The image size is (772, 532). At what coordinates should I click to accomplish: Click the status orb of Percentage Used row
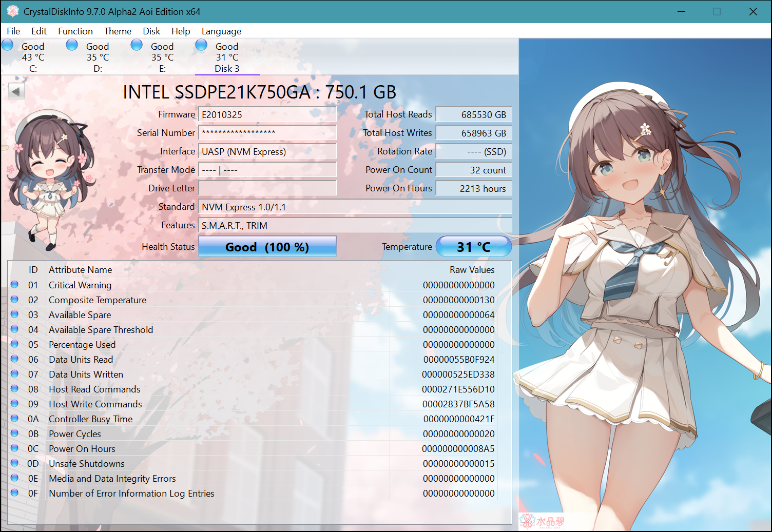(x=14, y=344)
